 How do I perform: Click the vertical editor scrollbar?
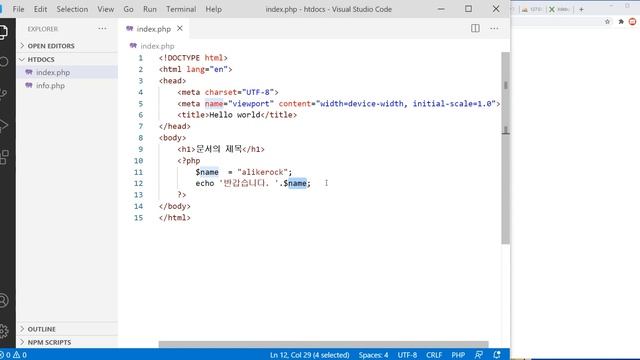[x=505, y=148]
